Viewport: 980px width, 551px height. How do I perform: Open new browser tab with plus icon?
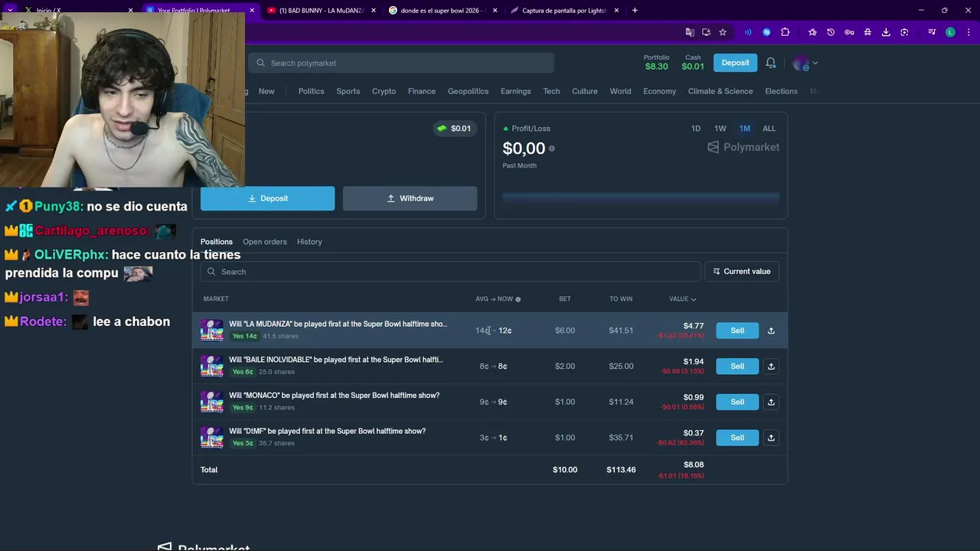(x=635, y=11)
